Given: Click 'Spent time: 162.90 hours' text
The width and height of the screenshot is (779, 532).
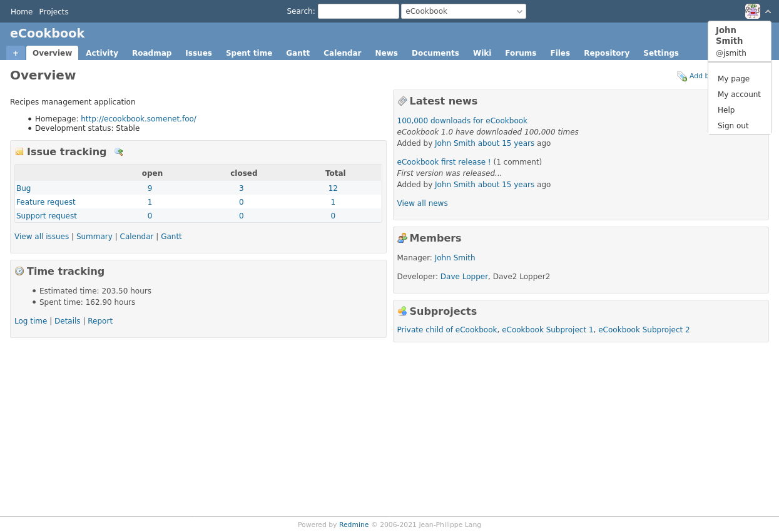Looking at the screenshot, I should [x=87, y=302].
